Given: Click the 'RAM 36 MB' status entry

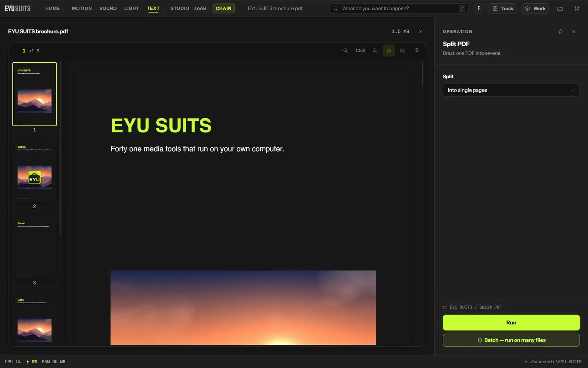Looking at the screenshot, I should coord(54,362).
